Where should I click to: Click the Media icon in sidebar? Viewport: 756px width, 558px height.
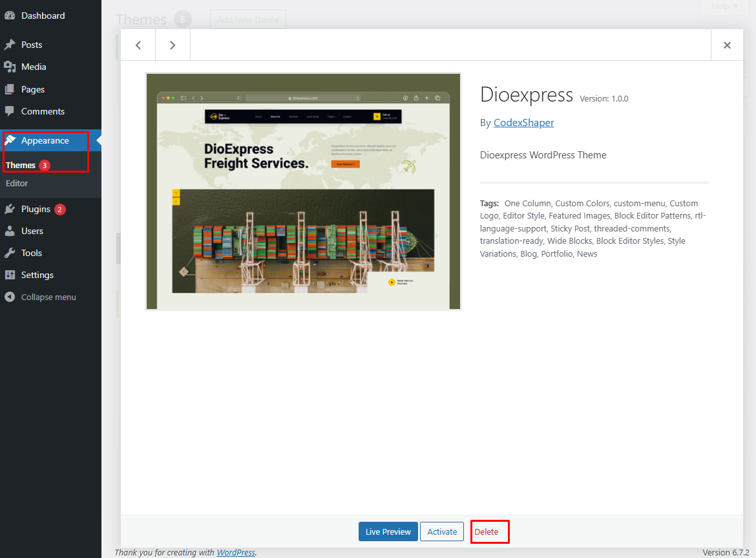pos(10,67)
